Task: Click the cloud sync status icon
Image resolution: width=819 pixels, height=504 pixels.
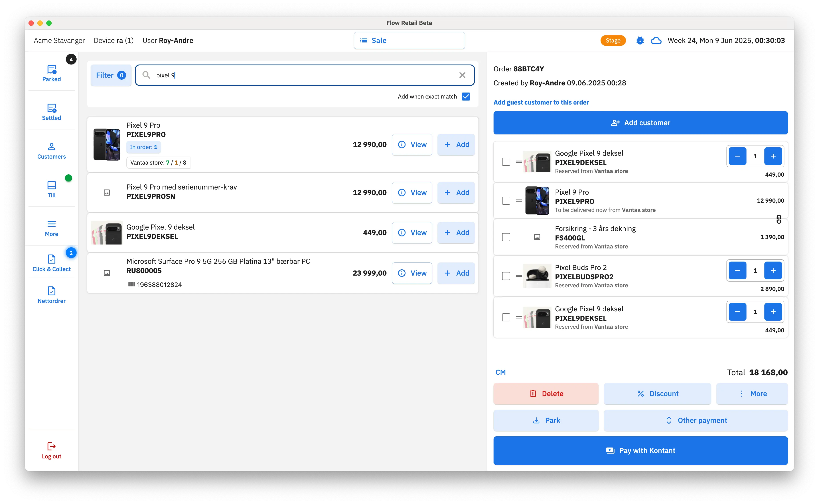Action: (x=656, y=41)
